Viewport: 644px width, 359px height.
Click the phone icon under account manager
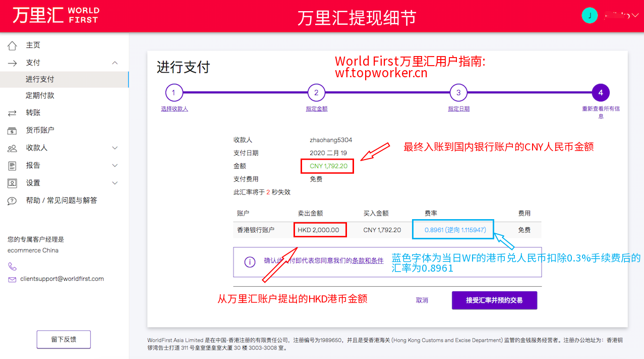click(12, 266)
